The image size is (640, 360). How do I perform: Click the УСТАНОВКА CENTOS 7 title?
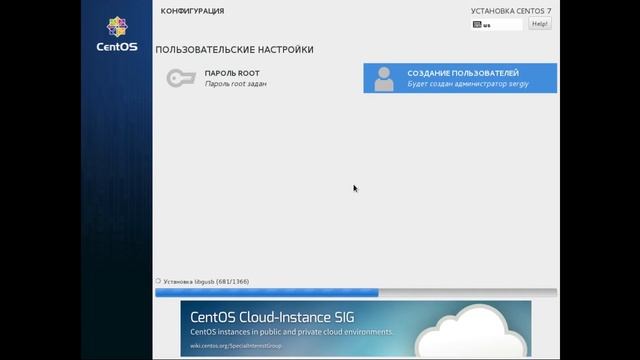click(x=511, y=11)
